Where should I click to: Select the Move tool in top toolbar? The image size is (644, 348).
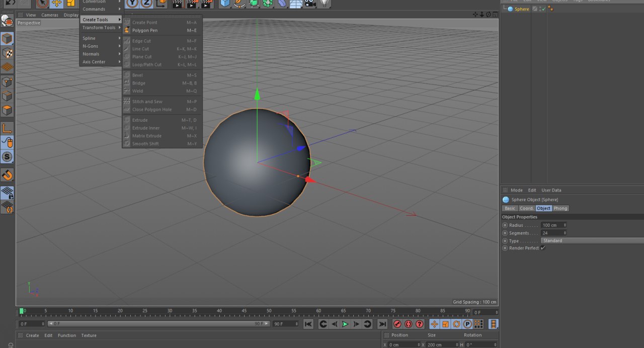[x=57, y=3]
